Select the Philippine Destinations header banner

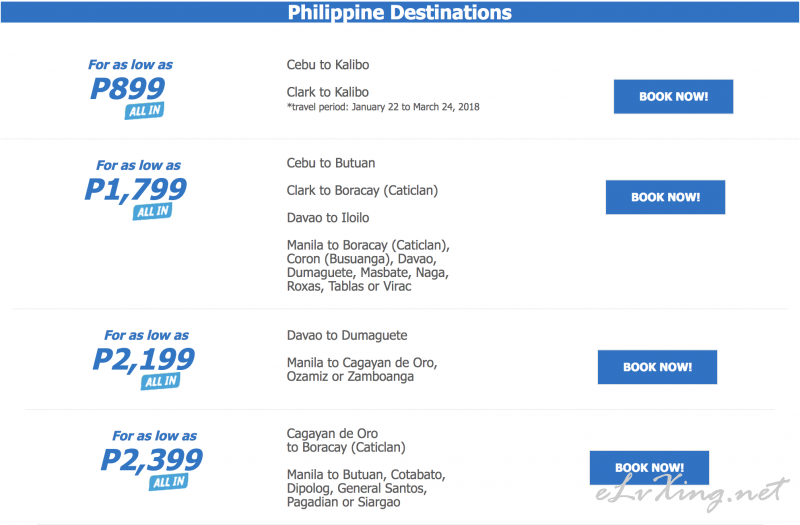(x=399, y=12)
